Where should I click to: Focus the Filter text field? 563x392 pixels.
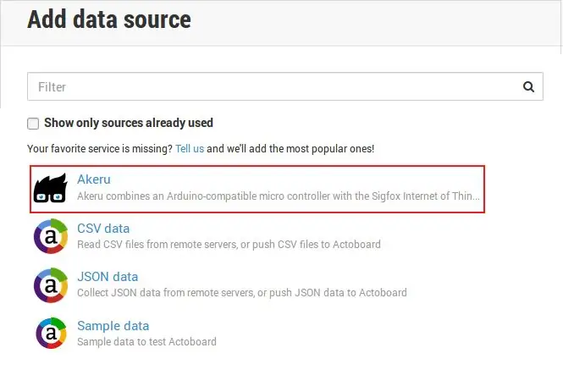(285, 86)
